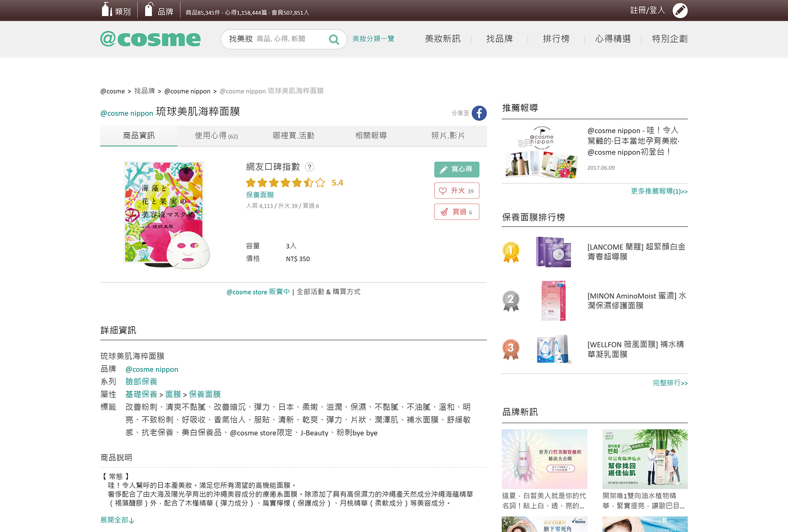Open news text 這夏，白皙美人就是你的代名詞
The width and height of the screenshot is (788, 532).
[x=544, y=500]
